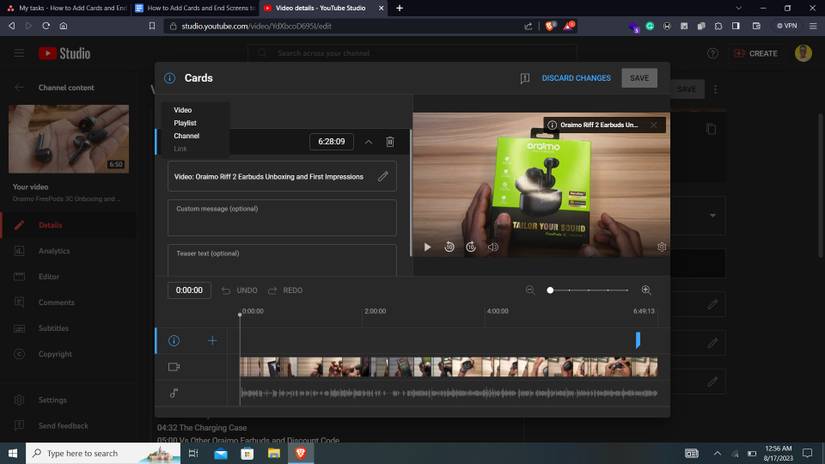
Task: Open the account avatar menu
Action: (x=803, y=53)
